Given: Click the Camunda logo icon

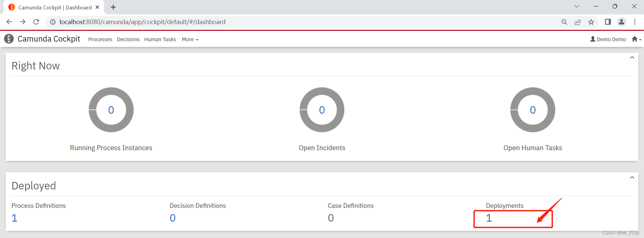Looking at the screenshot, I should point(9,39).
